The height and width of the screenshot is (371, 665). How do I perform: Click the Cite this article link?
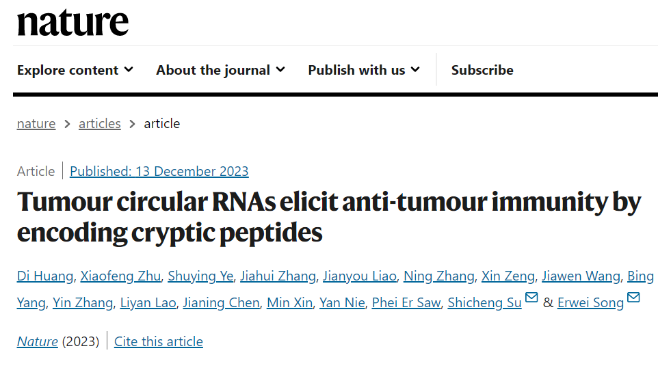coord(159,341)
